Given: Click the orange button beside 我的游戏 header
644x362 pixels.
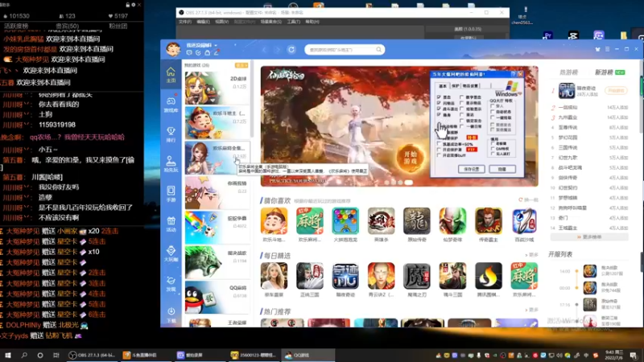Looking at the screenshot, I should [x=241, y=65].
